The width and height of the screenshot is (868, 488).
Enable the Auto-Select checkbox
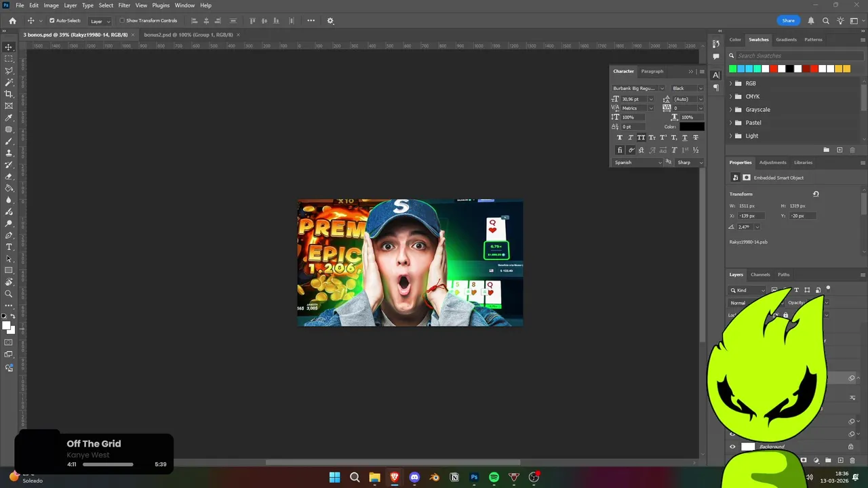click(52, 20)
